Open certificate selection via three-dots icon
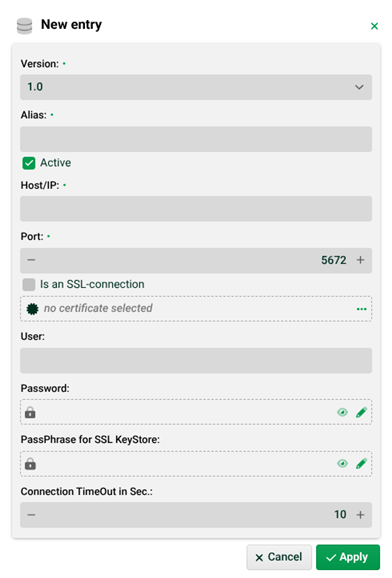 pyautogui.click(x=361, y=309)
